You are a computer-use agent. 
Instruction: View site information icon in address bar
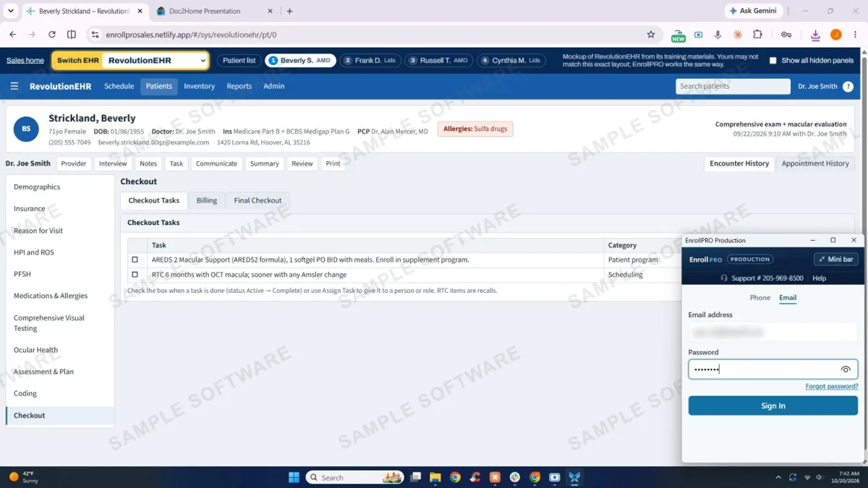click(95, 34)
